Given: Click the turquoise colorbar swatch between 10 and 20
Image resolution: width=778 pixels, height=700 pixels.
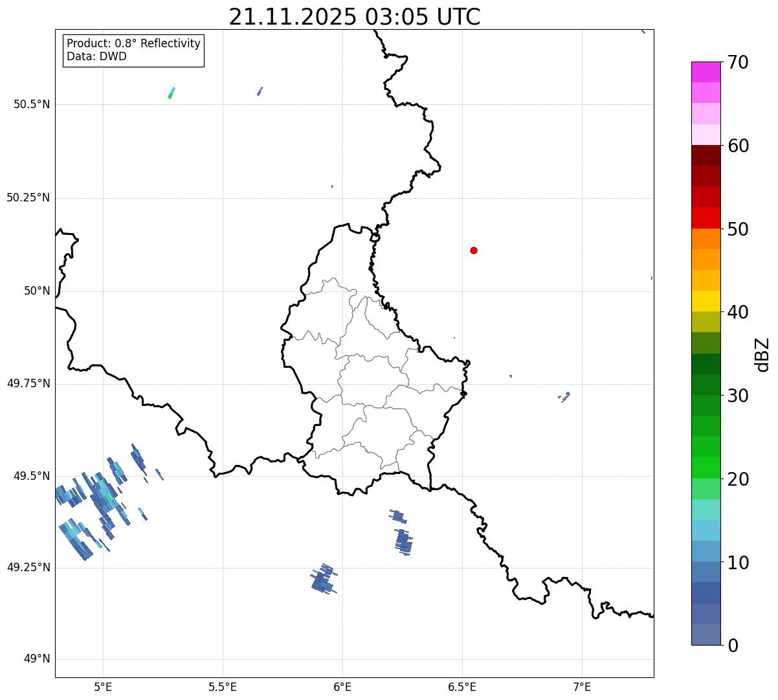Looking at the screenshot, I should click(706, 510).
